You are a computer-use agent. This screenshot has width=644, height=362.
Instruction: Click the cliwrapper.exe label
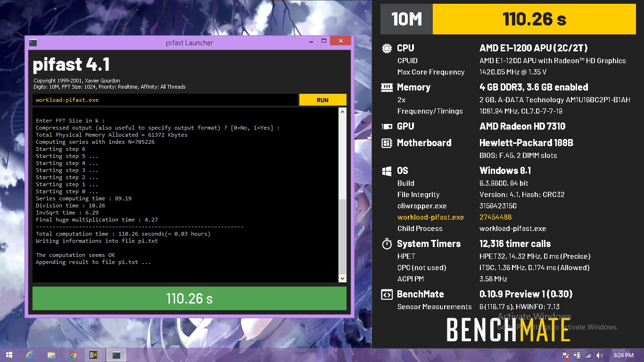[x=422, y=206]
